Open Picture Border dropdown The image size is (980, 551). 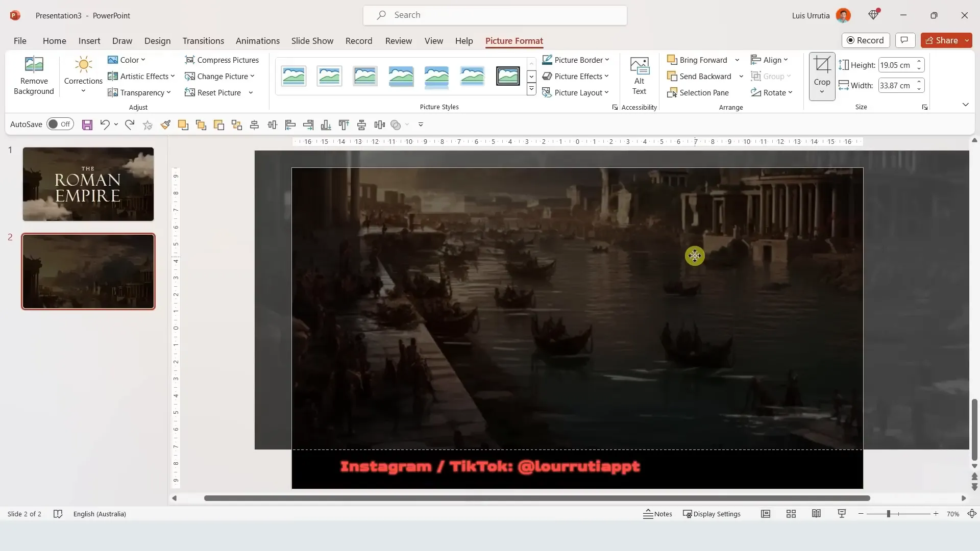[575, 60]
